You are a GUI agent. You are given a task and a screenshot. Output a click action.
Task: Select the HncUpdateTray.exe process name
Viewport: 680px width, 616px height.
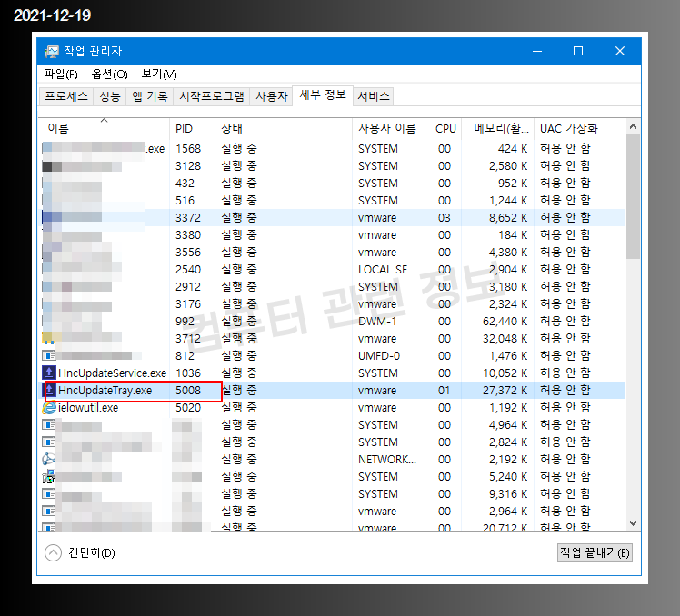pyautogui.click(x=105, y=390)
